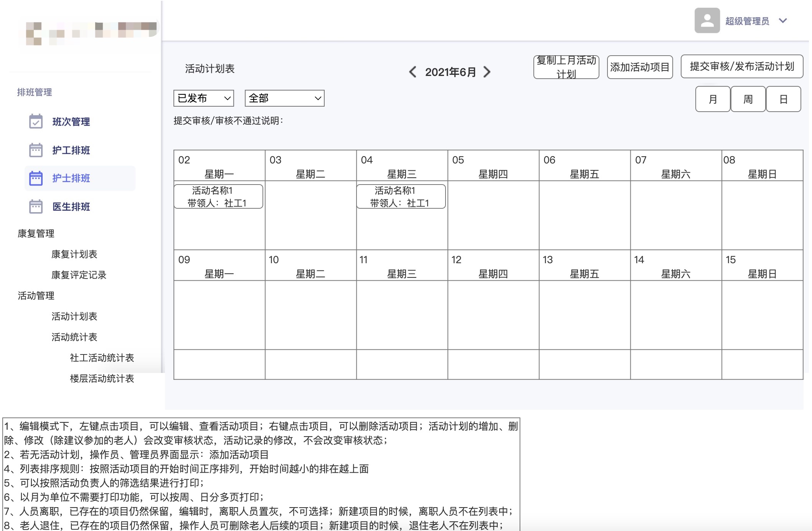Select the 05 星期四 day header

(493, 166)
